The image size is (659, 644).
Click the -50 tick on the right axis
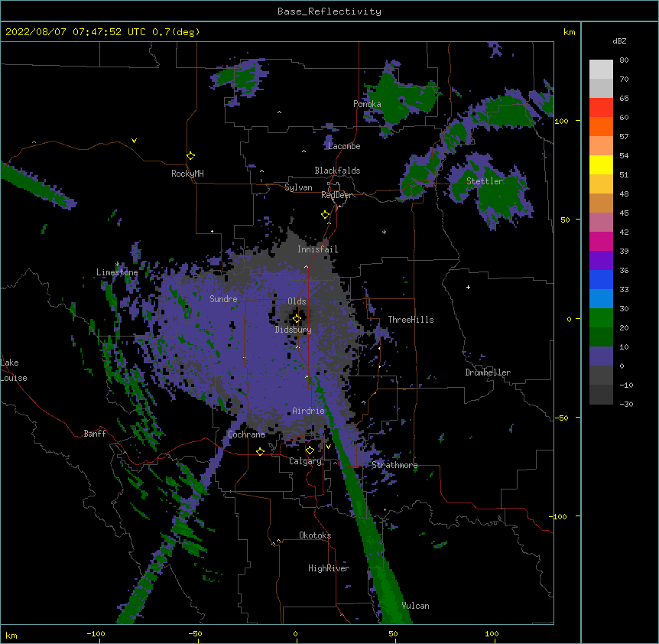tap(563, 418)
